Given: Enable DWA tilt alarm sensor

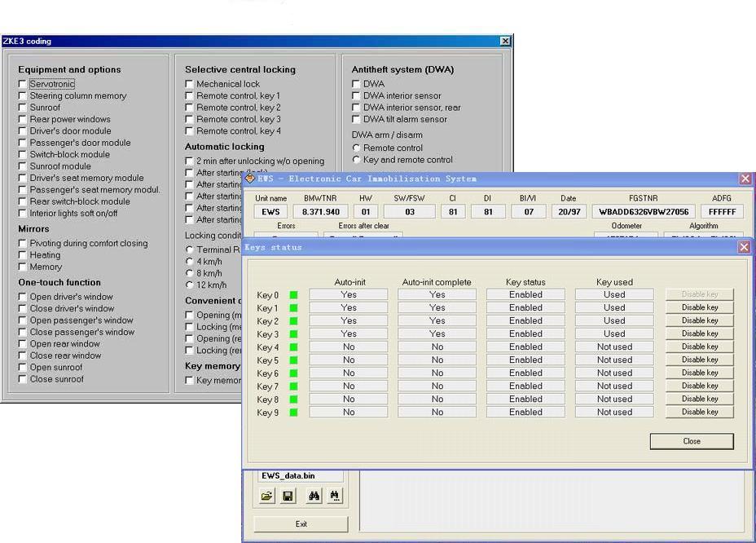Looking at the screenshot, I should (356, 119).
